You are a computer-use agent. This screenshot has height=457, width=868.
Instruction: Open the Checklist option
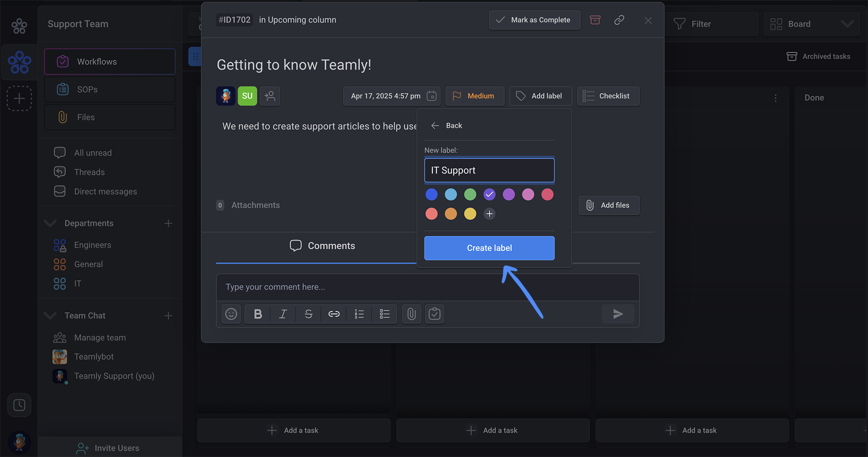[608, 96]
